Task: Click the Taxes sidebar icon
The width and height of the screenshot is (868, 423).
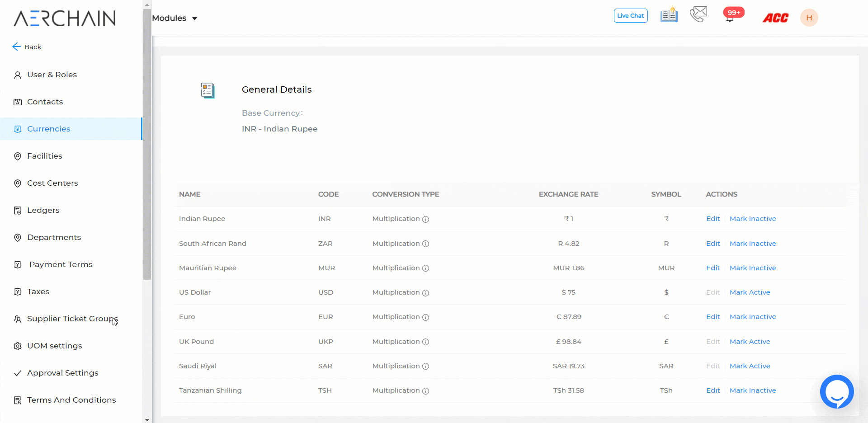Action: pos(18,292)
